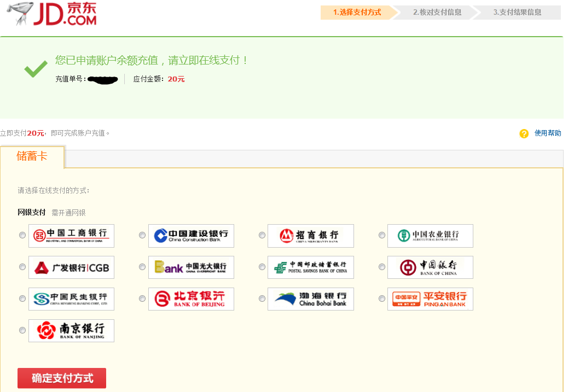
Task: Click the 网银支付 label
Action: tap(32, 213)
